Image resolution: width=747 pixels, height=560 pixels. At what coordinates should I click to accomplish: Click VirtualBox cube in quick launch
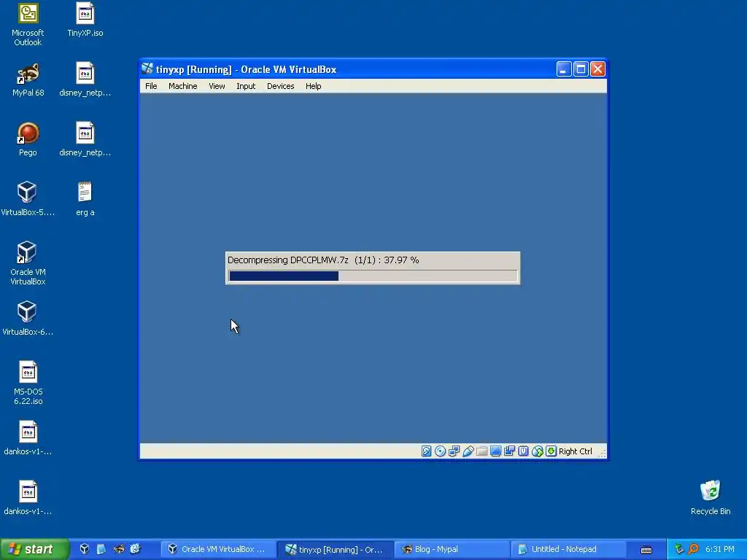click(x=85, y=549)
